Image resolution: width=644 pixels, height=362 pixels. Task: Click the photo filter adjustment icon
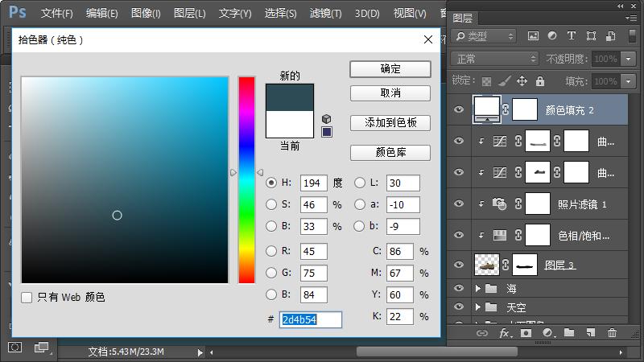click(499, 204)
